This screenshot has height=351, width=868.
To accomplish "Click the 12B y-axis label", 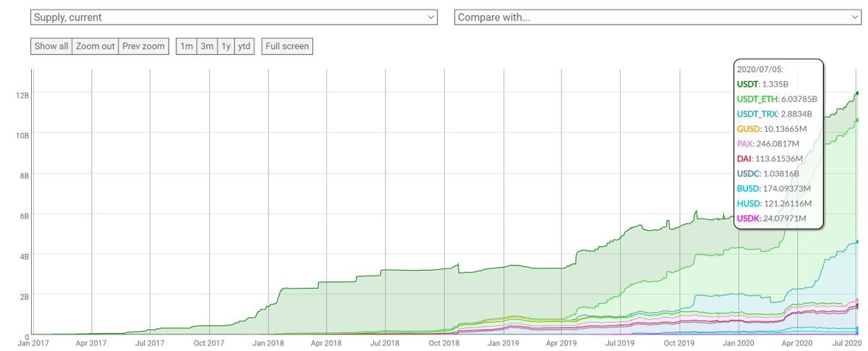I will [22, 95].
